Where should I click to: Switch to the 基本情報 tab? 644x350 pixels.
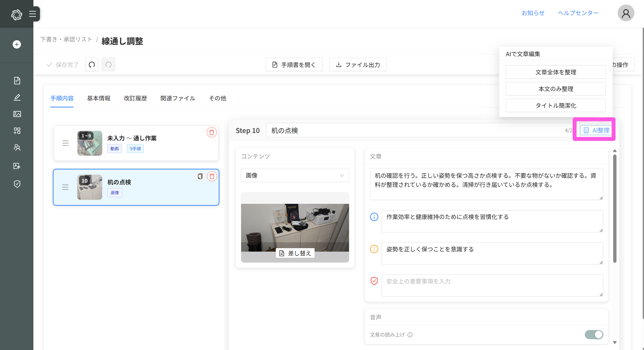99,98
